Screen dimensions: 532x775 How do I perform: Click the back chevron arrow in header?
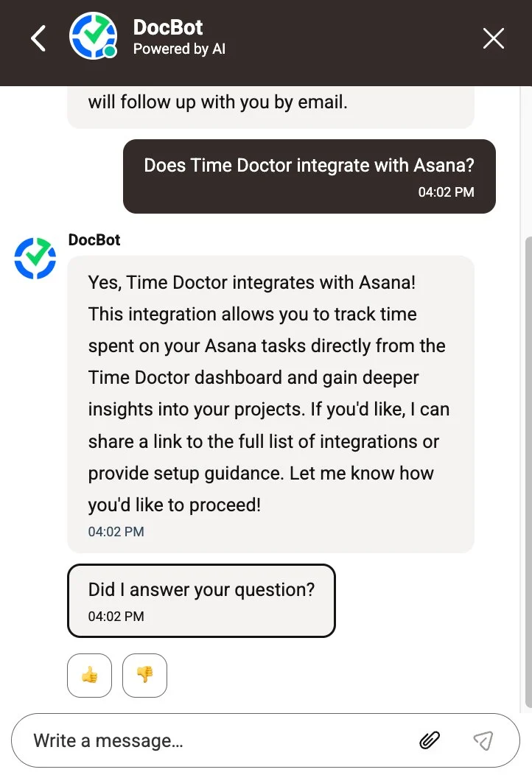click(x=38, y=38)
